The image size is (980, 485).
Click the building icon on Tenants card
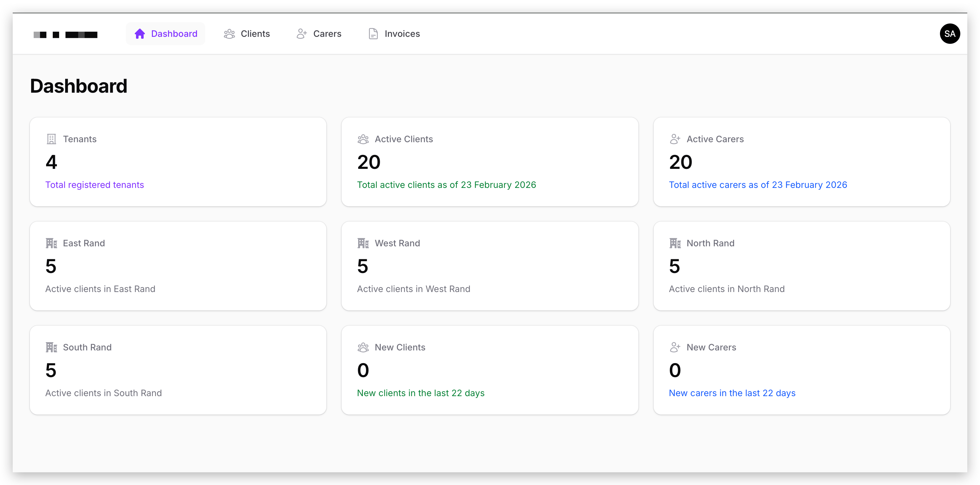pyautogui.click(x=51, y=139)
